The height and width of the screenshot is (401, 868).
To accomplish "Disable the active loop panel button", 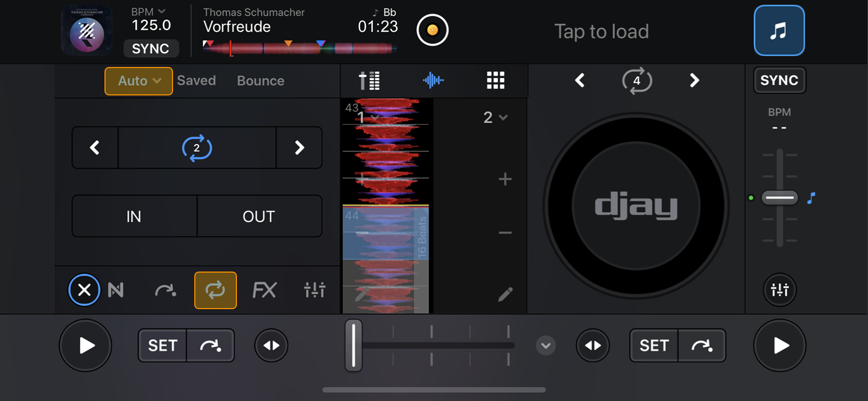I will 215,290.
